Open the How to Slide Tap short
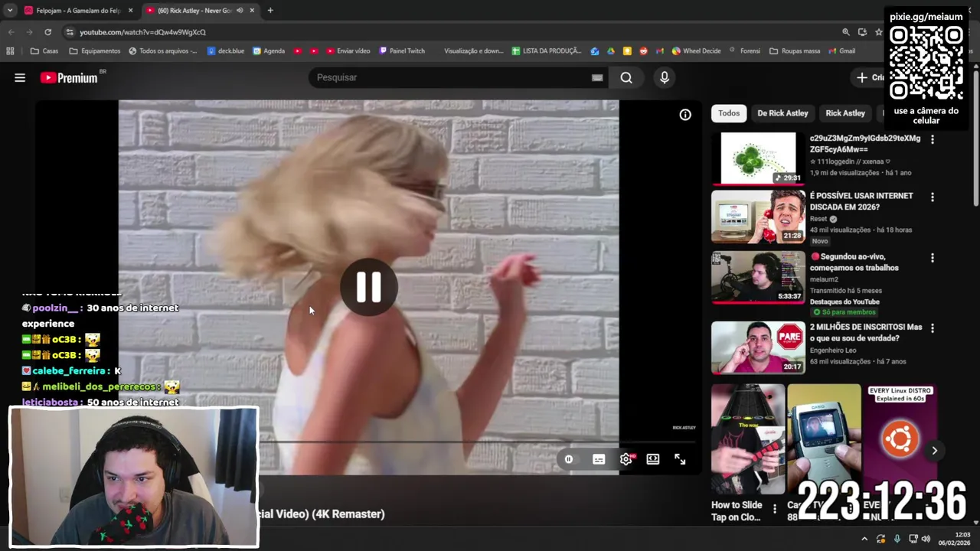 click(748, 439)
